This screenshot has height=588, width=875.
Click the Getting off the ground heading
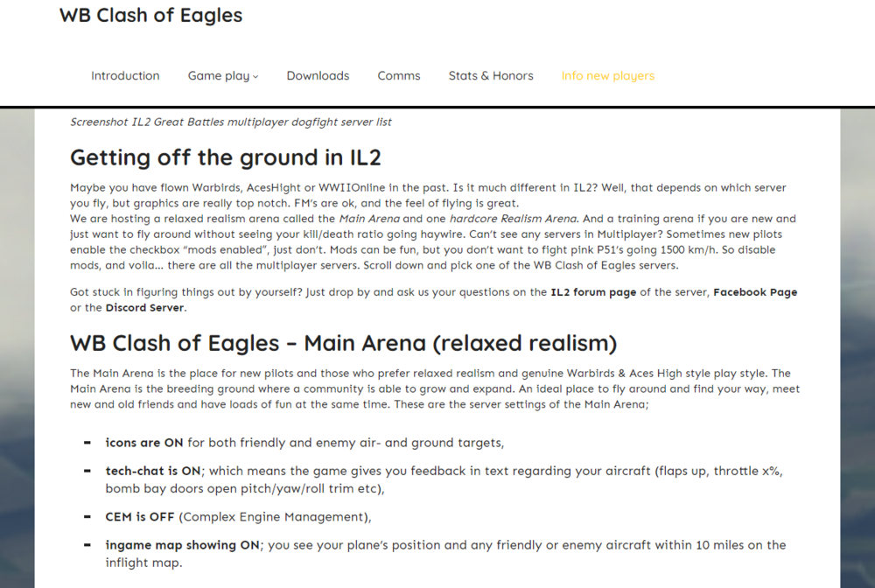point(226,157)
